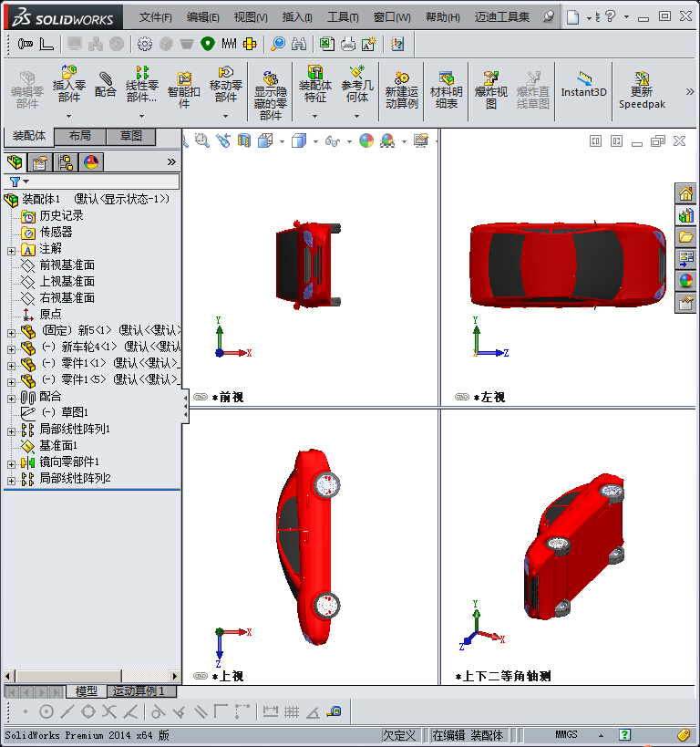700x747 pixels.
Task: Click the MMGS unit system in status bar
Action: pyautogui.click(x=566, y=734)
